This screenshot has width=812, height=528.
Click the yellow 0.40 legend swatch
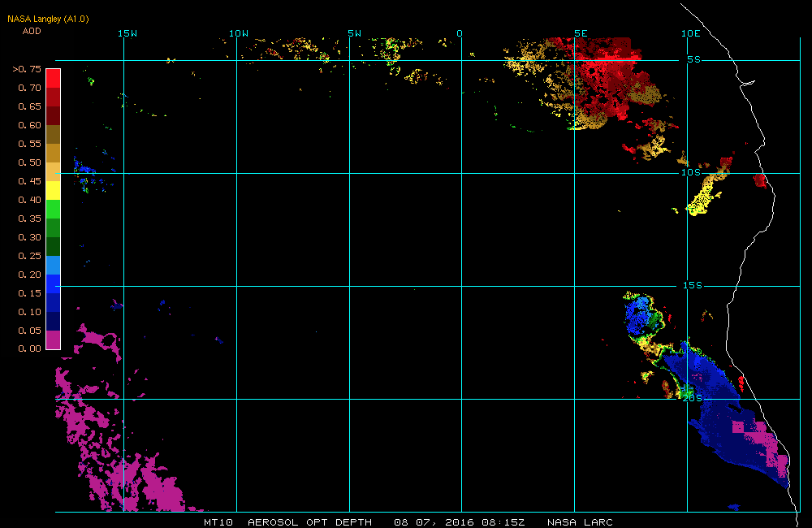(54, 190)
